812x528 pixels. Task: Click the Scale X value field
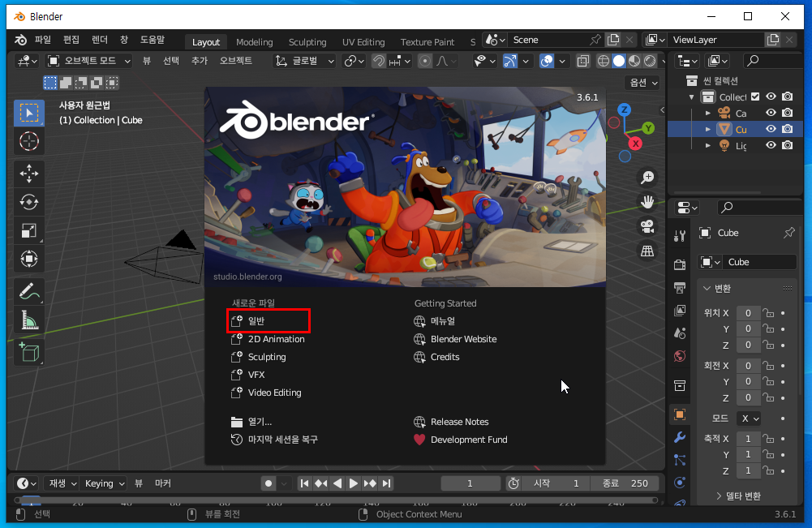point(748,439)
